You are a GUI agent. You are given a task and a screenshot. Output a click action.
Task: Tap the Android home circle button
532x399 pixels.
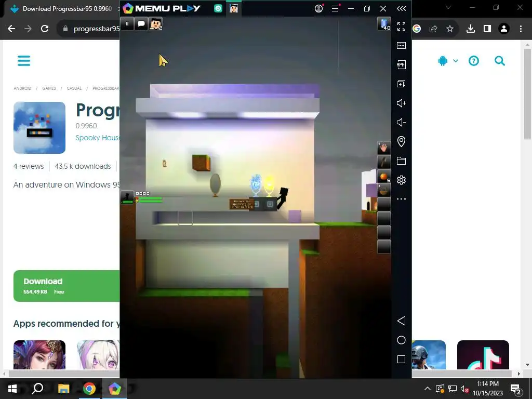click(x=401, y=340)
